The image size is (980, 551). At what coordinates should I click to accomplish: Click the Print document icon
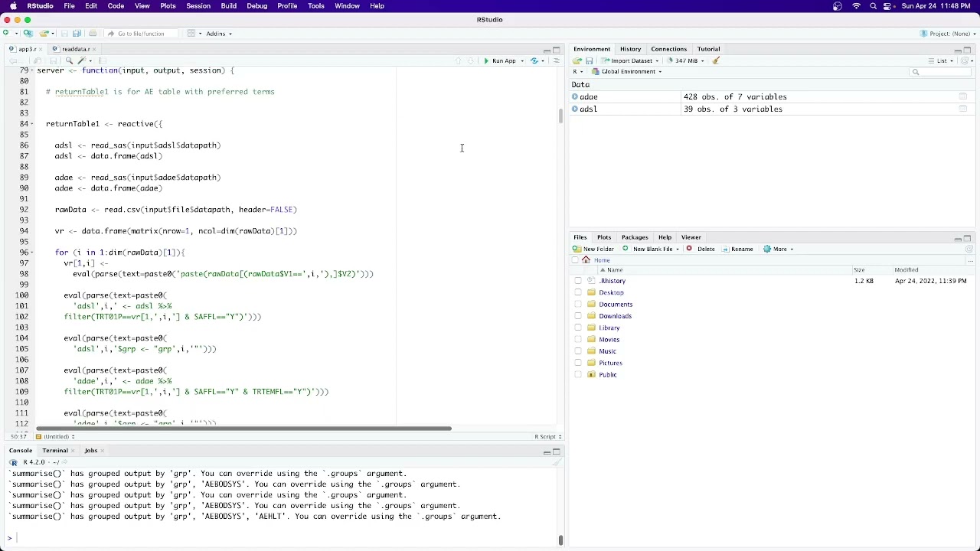(x=93, y=33)
